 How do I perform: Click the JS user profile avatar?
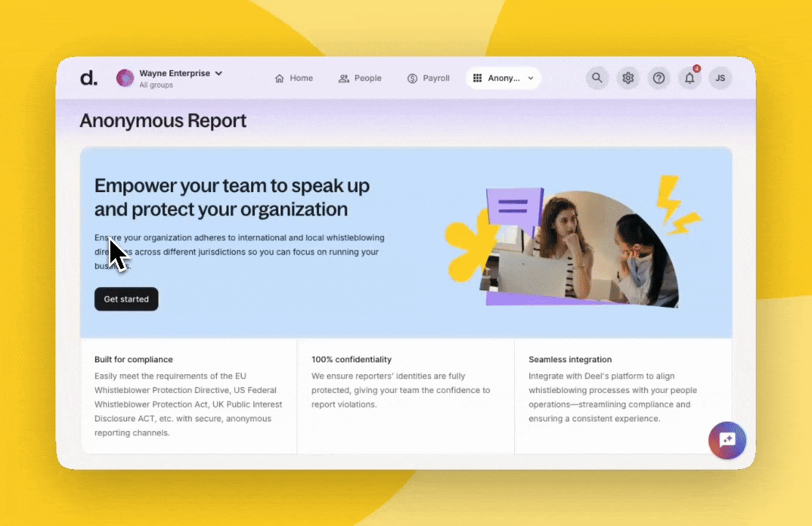[x=720, y=78]
